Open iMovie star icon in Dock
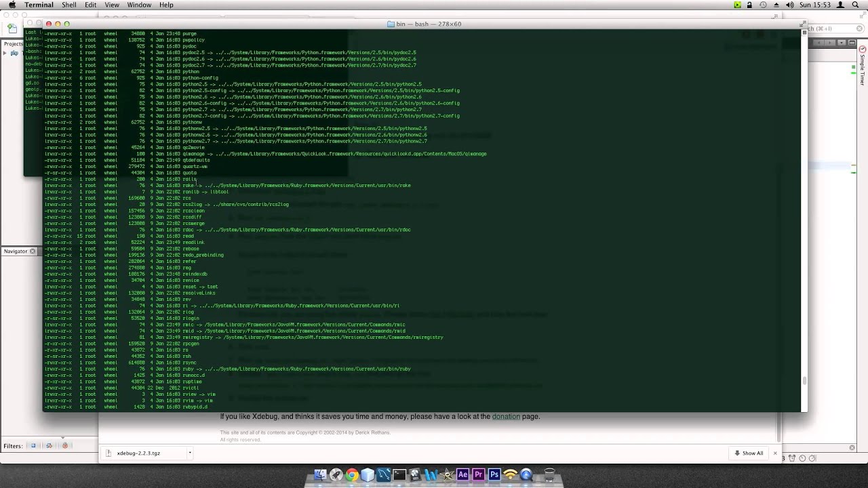Screen dimensions: 868x488 pos(447,474)
